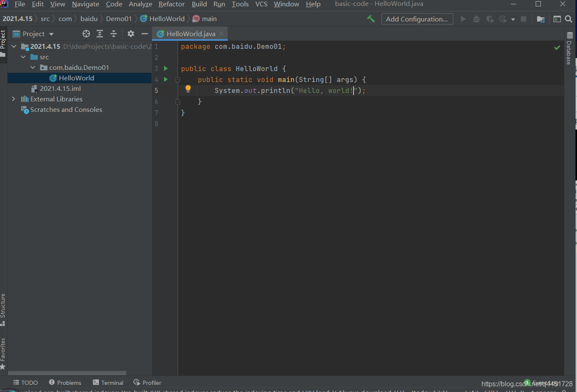Open the Refactor menu
Image resolution: width=577 pixels, height=392 pixels.
(172, 4)
